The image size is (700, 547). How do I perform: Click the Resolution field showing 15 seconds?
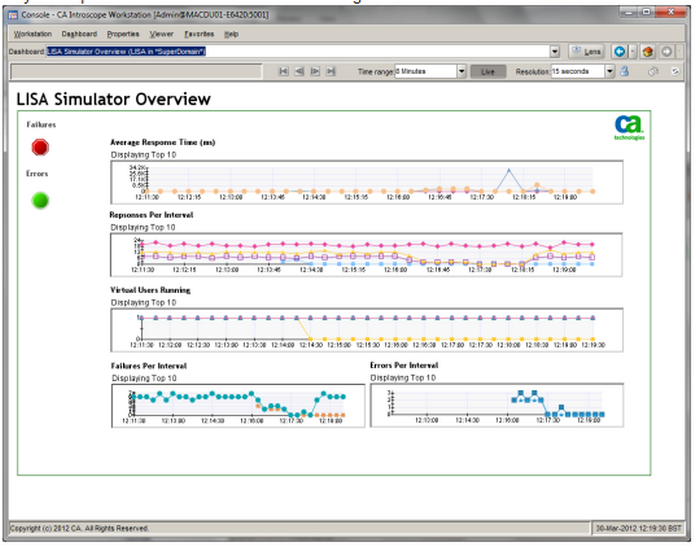point(578,71)
